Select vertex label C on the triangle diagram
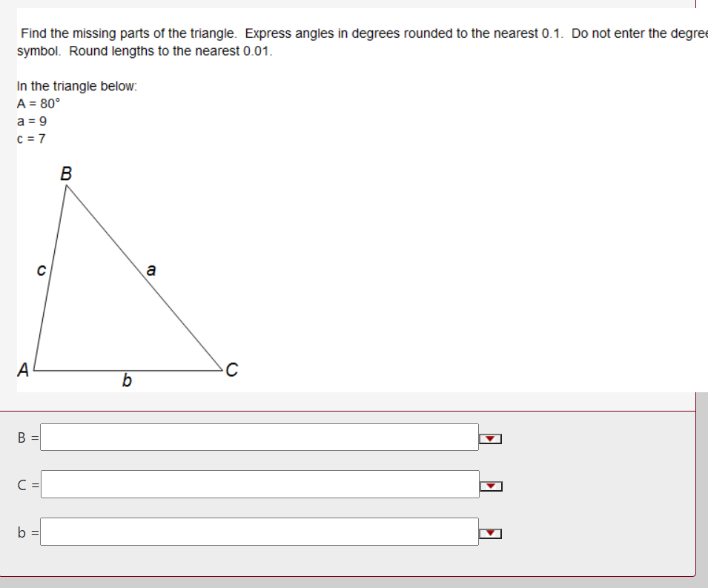Image resolution: width=708 pixels, height=588 pixels. [x=231, y=368]
